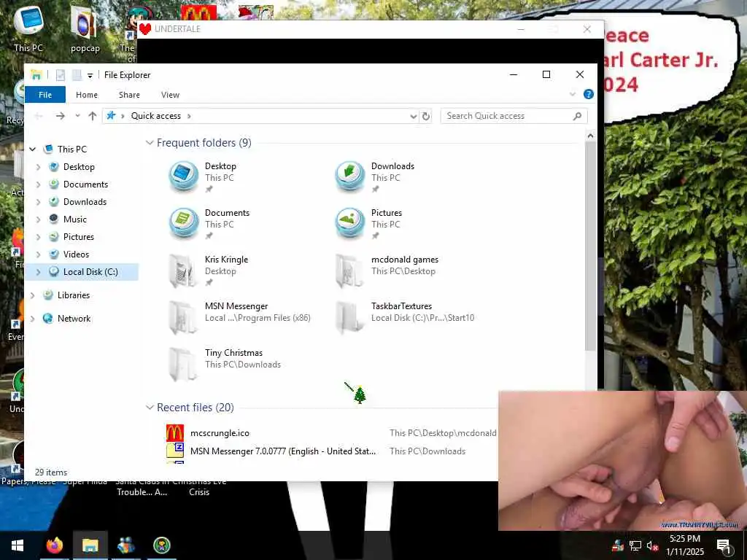Open MSN Messenger taskbar icon
747x560 pixels.
[125, 545]
